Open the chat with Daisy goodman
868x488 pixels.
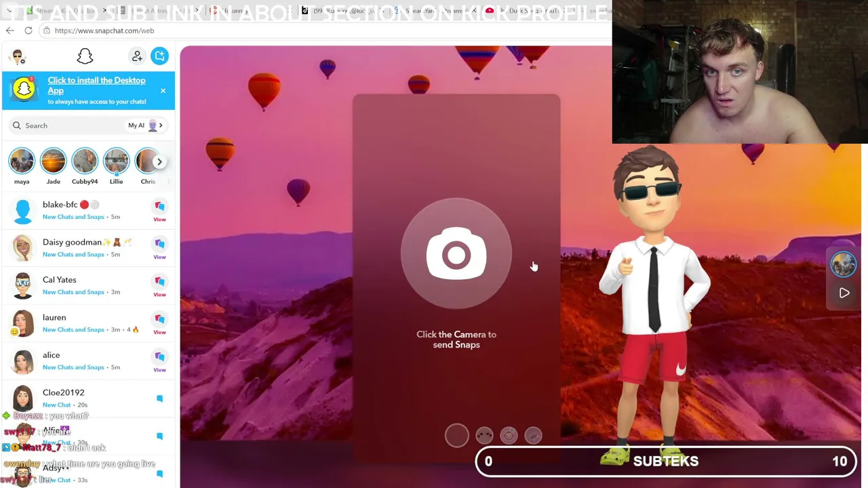[x=88, y=248]
